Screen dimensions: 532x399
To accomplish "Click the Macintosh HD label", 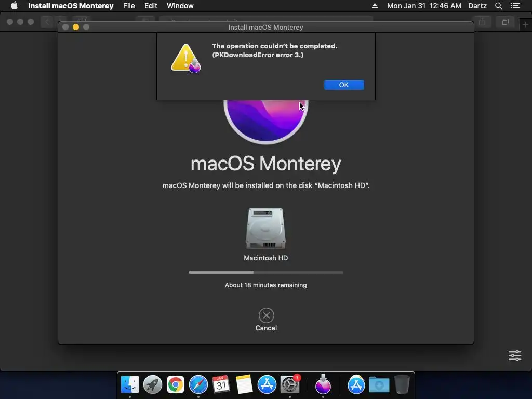I will [265, 258].
